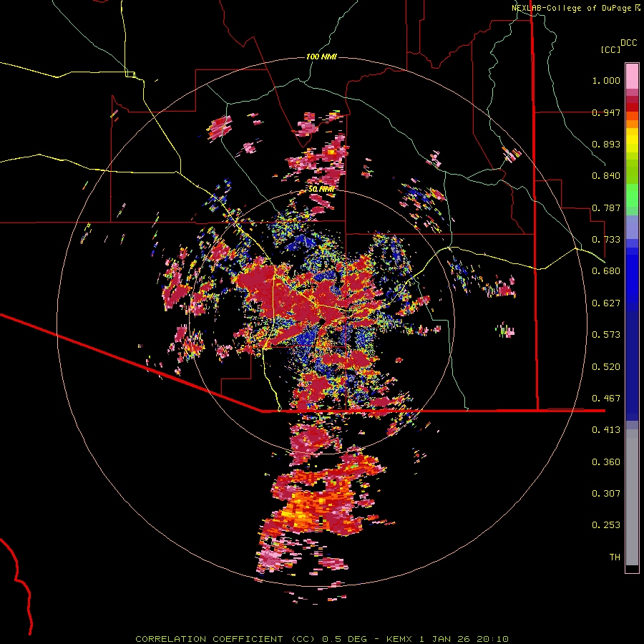
Task: Click the KEMX radar site center point
Action: 322,321
